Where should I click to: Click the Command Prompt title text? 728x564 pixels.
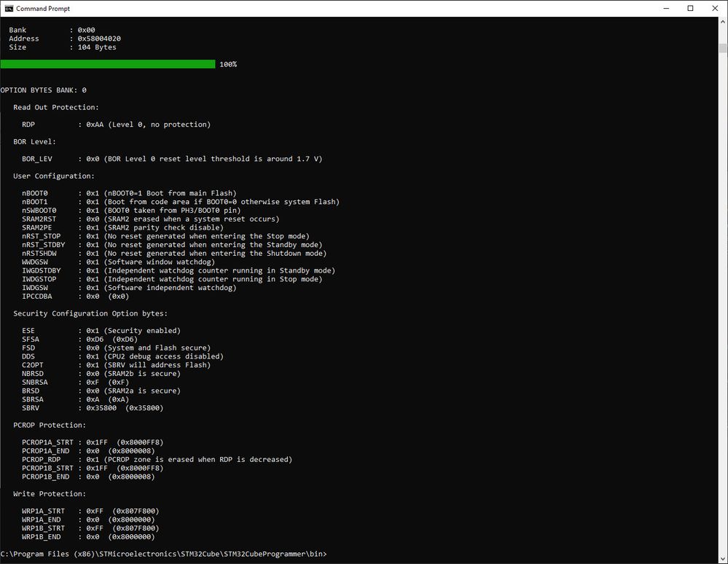click(x=43, y=8)
